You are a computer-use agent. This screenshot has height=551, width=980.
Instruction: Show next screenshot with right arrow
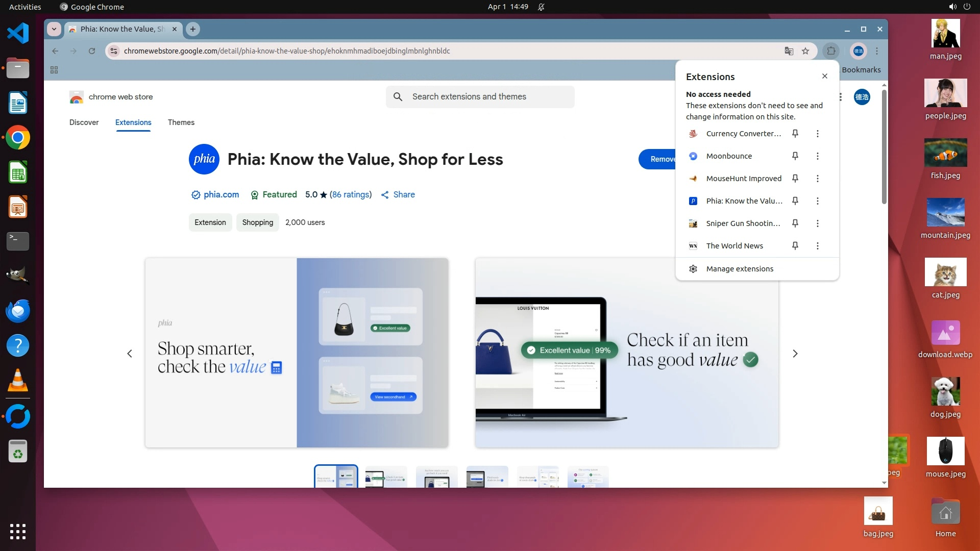pyautogui.click(x=795, y=354)
